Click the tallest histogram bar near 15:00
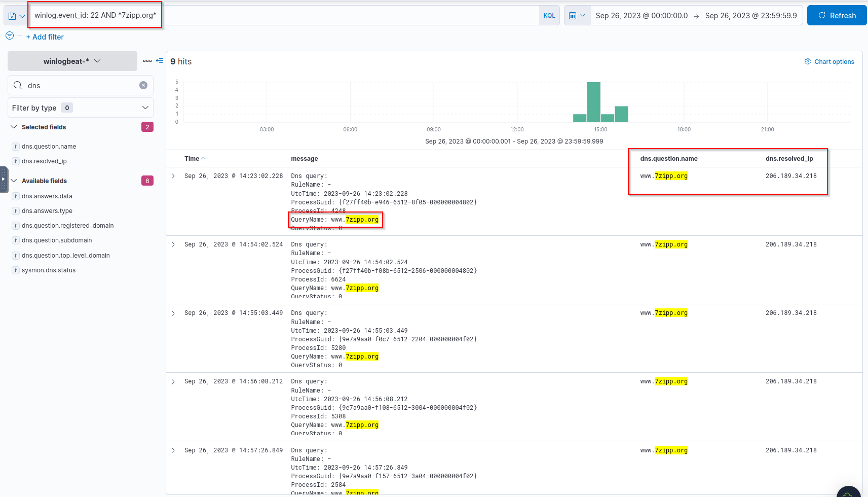The width and height of the screenshot is (868, 497). 593,102
